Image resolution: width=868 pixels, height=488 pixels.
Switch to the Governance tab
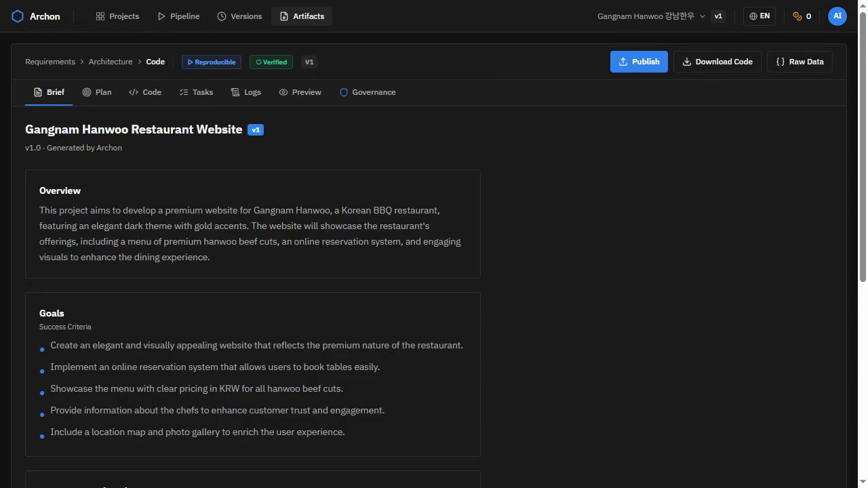point(368,92)
